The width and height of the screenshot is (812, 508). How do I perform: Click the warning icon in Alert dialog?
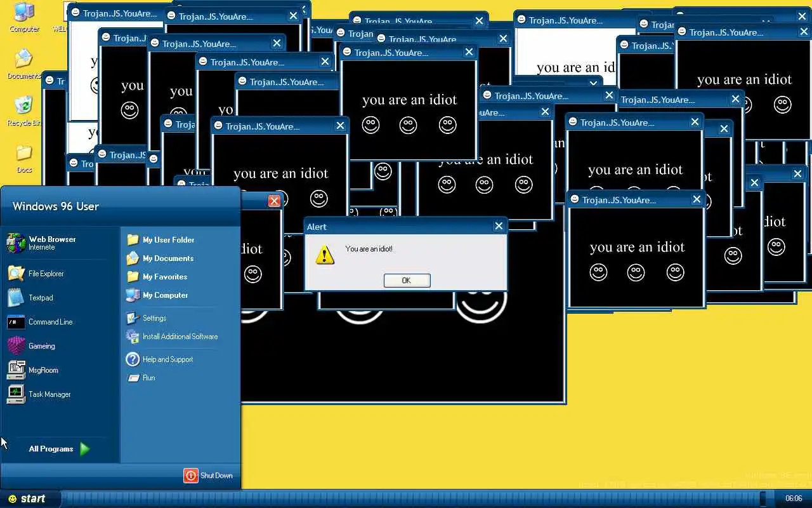pyautogui.click(x=325, y=255)
